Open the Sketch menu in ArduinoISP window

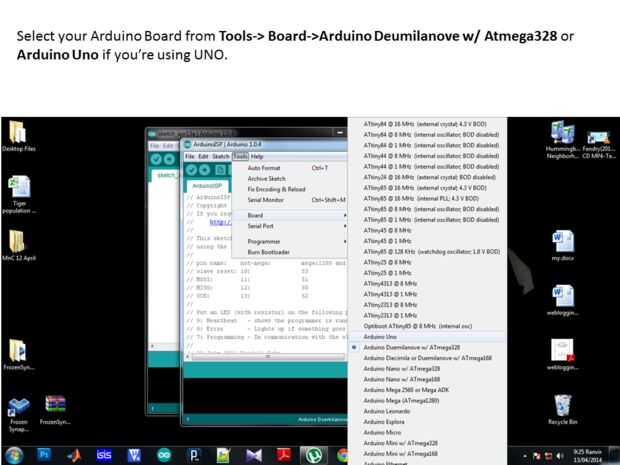click(x=221, y=157)
